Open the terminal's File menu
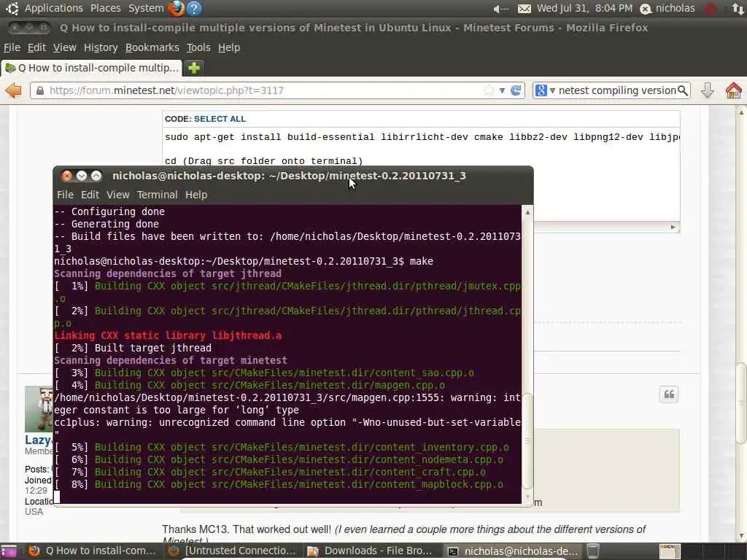Image resolution: width=747 pixels, height=560 pixels. tap(65, 195)
